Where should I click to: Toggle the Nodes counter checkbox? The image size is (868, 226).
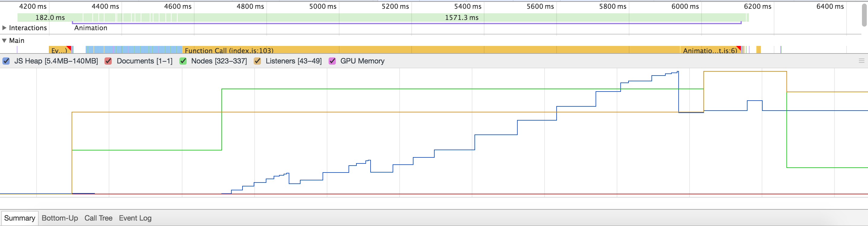click(183, 61)
